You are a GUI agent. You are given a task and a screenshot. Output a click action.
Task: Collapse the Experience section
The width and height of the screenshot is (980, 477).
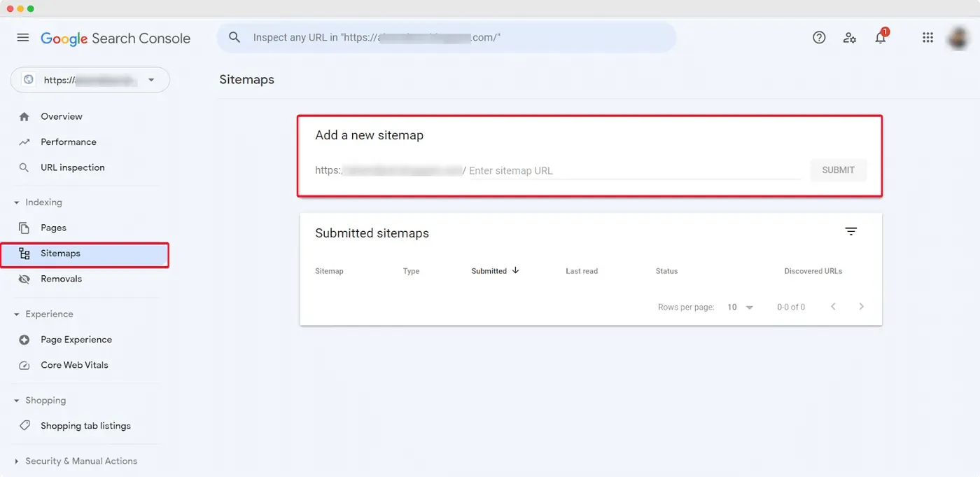pos(43,314)
